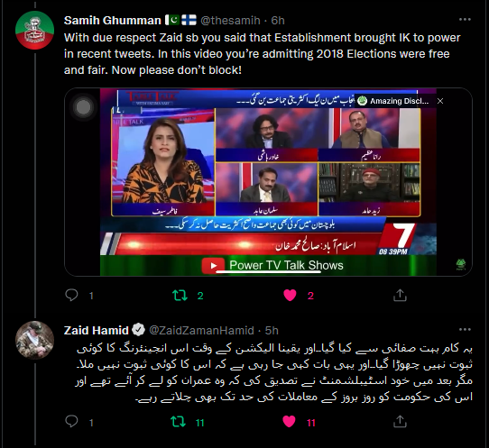Visit the @ZaidZamanHamid handle link

pos(201,330)
